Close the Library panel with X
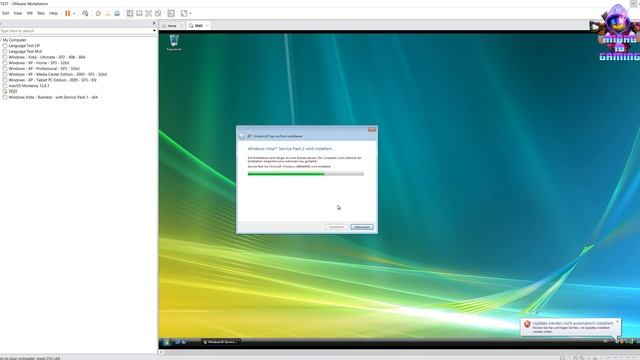The width and height of the screenshot is (640, 360). tap(154, 23)
